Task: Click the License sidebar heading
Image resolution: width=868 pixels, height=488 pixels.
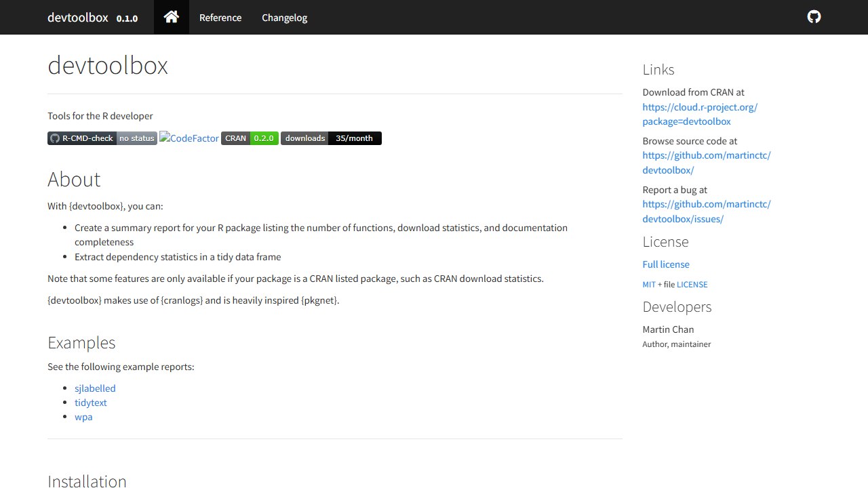Action: pos(665,242)
